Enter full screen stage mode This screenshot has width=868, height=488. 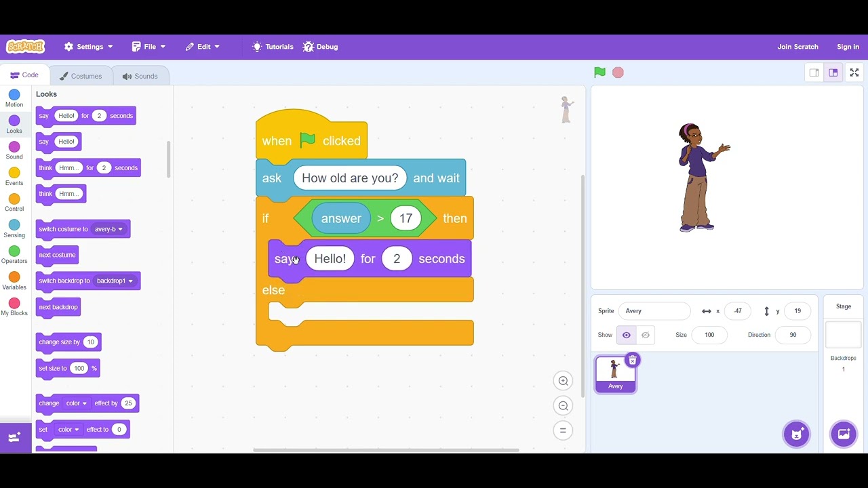854,73
